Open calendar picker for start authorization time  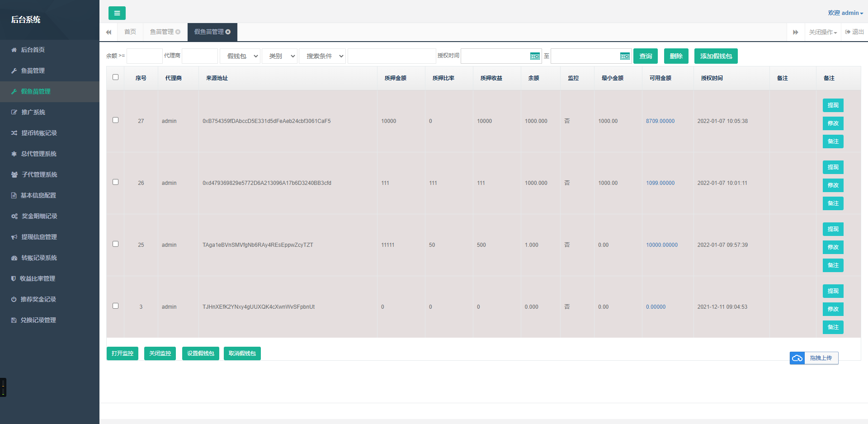point(535,56)
